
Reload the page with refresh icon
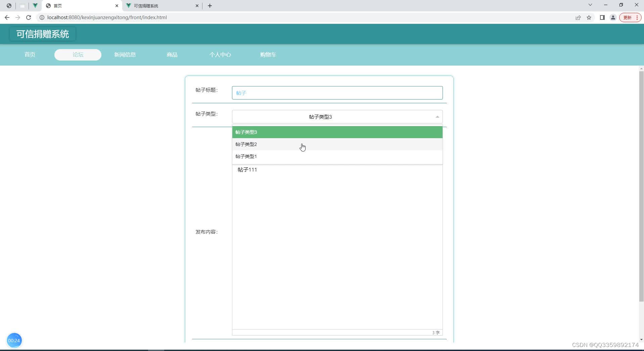29,17
